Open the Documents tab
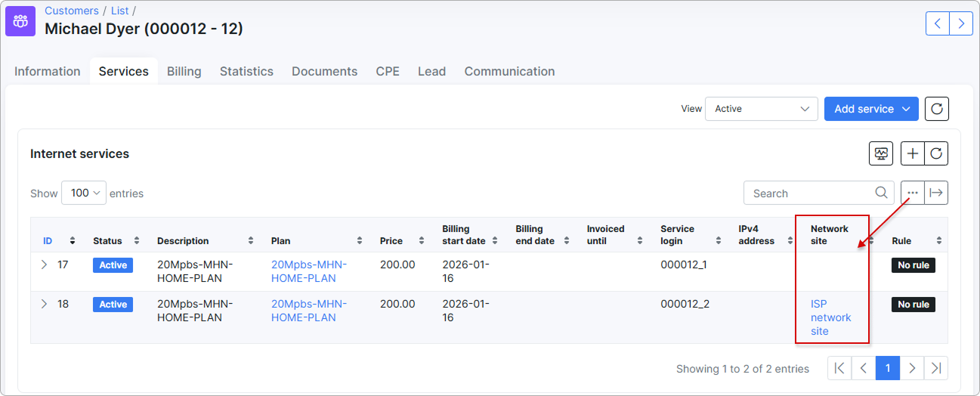980x396 pixels. [325, 72]
